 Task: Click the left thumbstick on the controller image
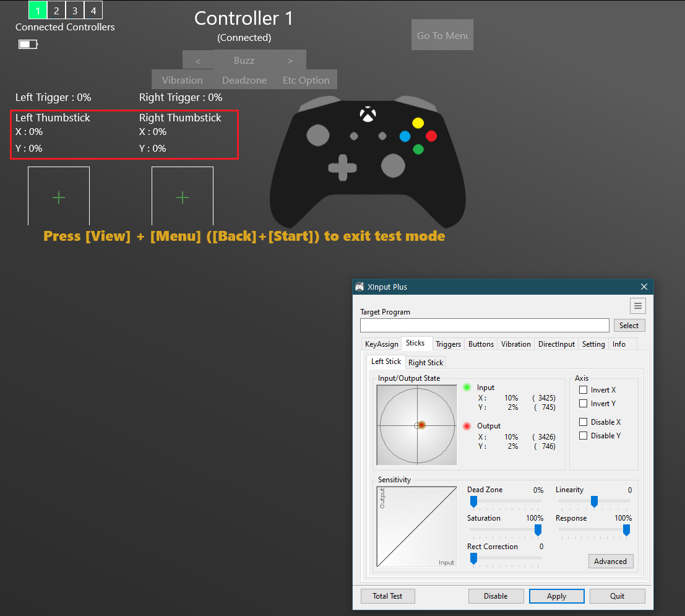pos(318,135)
